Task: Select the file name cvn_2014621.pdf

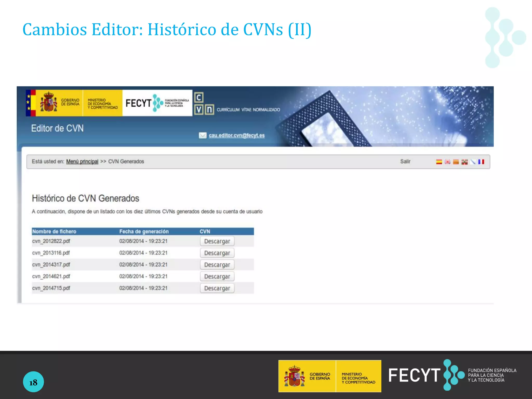Action: click(51, 276)
